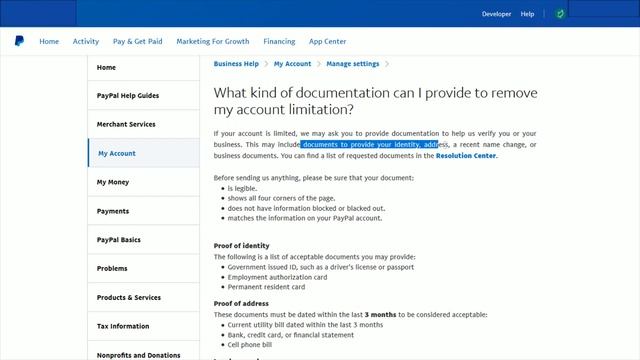Click 'Government issued ID' bullet item
Image resolution: width=640 pixels, height=360 pixels.
pyautogui.click(x=320, y=267)
